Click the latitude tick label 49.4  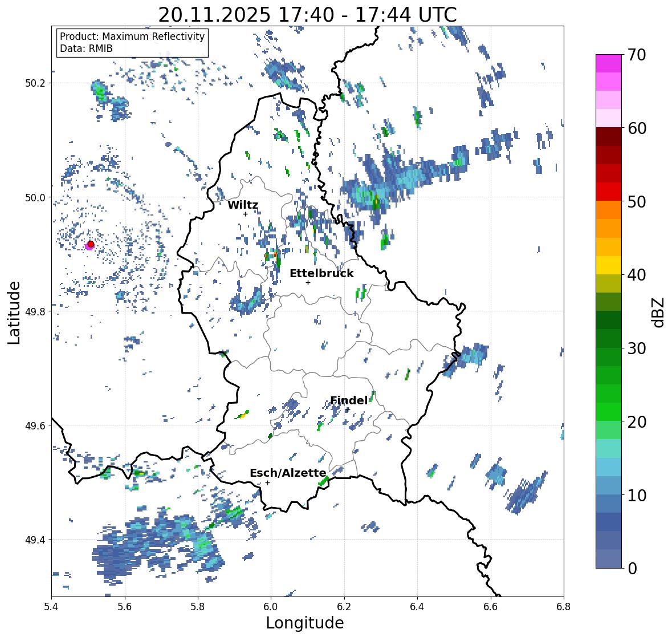[x=35, y=540]
